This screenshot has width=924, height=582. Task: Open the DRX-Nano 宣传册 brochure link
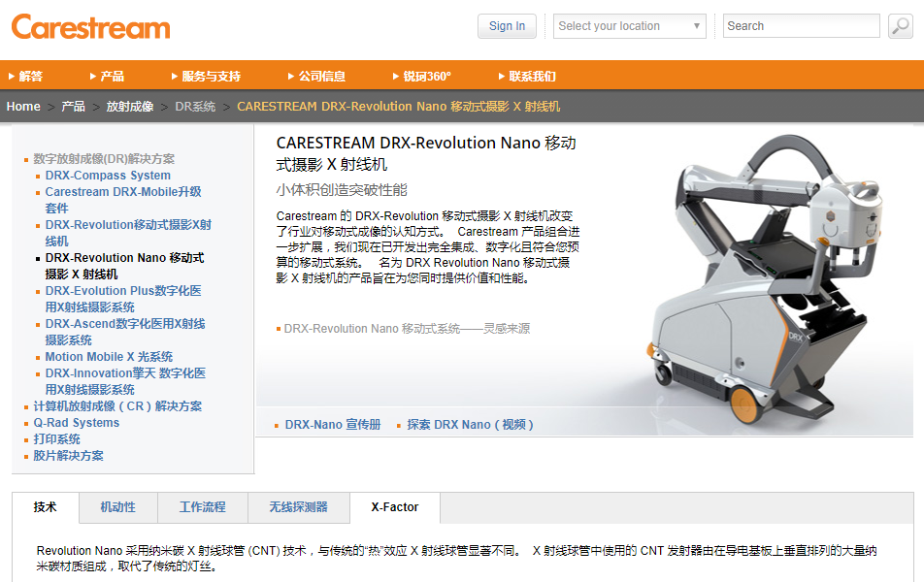[333, 425]
